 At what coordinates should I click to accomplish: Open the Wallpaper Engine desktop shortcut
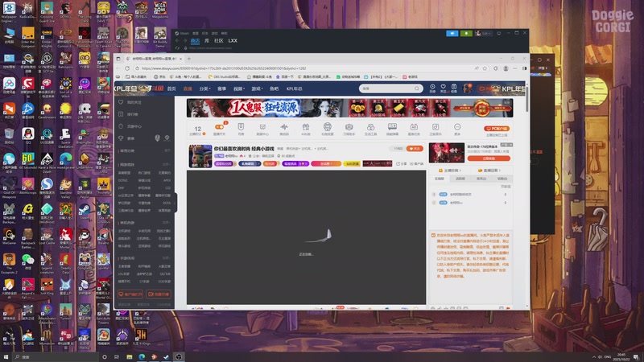pyautogui.click(x=9, y=11)
